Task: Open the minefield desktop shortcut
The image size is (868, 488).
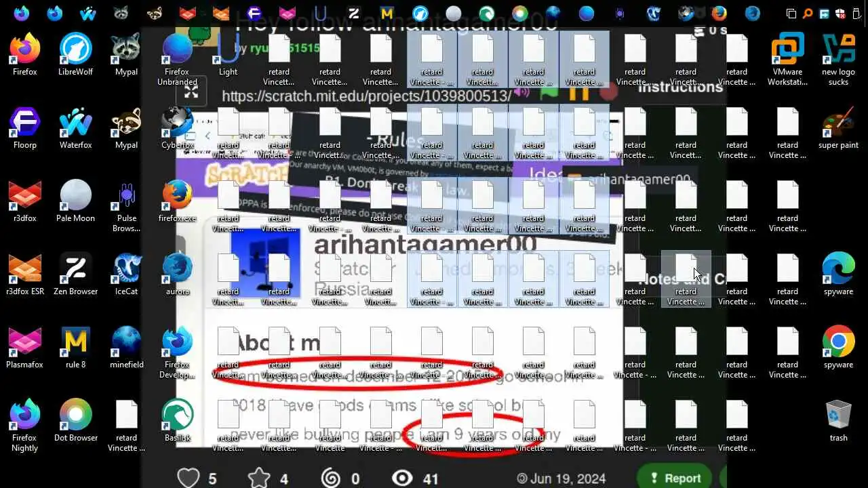Action: (126, 347)
